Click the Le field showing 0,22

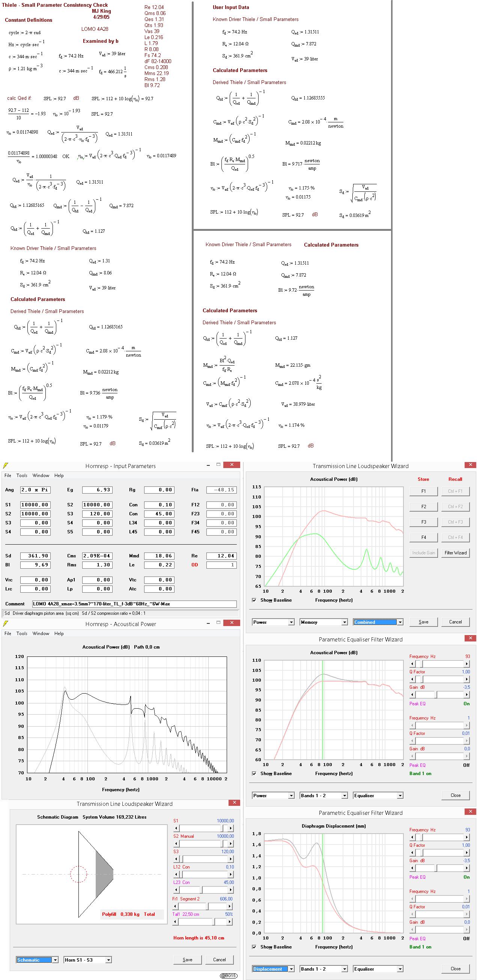tap(159, 565)
